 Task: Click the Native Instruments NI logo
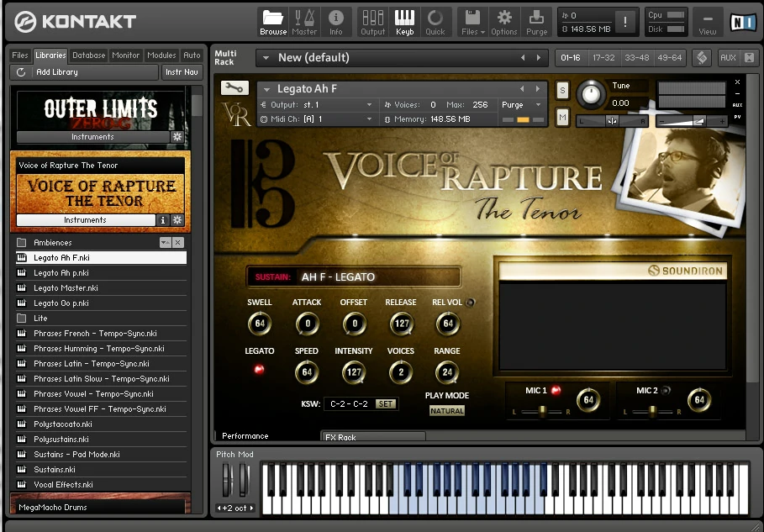point(742,23)
